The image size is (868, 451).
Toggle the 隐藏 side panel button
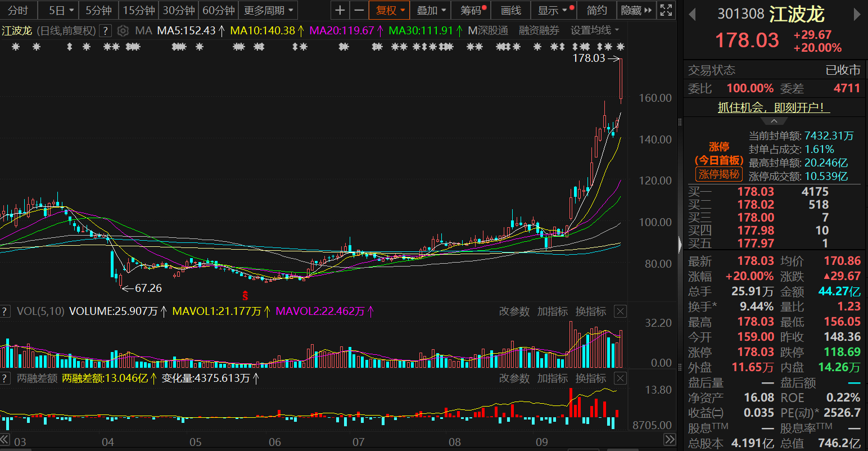click(x=636, y=10)
